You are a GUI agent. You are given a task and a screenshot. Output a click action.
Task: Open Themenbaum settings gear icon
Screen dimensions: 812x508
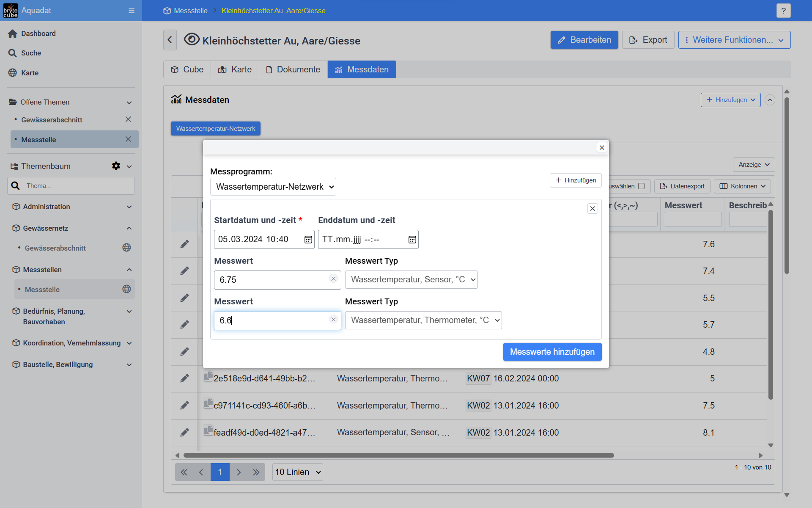(x=116, y=166)
